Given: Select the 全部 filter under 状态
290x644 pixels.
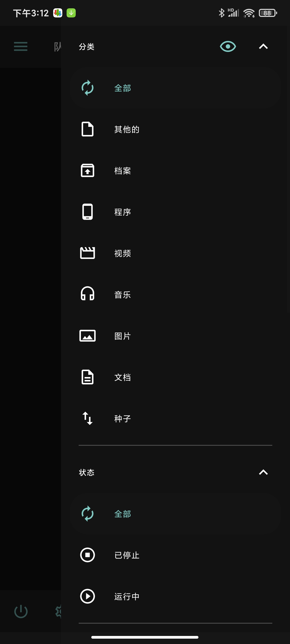Looking at the screenshot, I should (x=175, y=514).
